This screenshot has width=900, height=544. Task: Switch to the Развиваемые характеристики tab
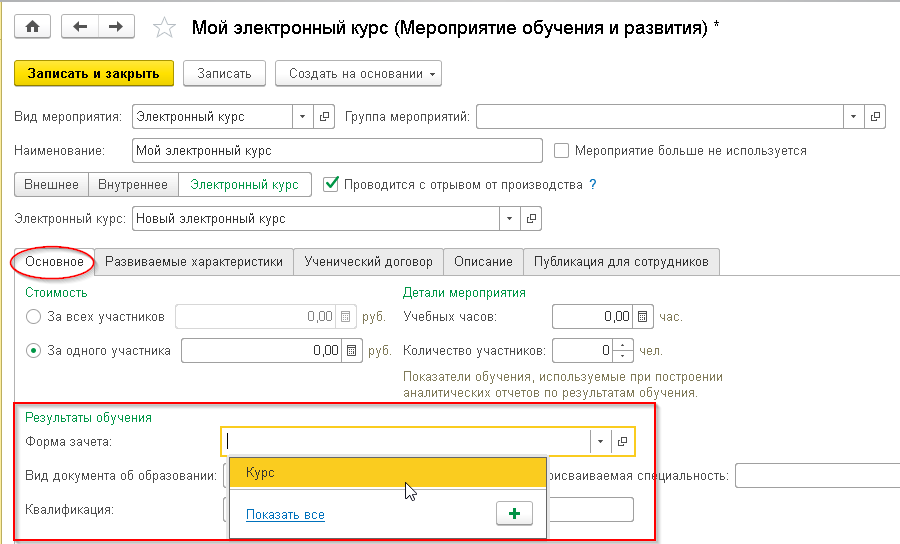point(194,261)
